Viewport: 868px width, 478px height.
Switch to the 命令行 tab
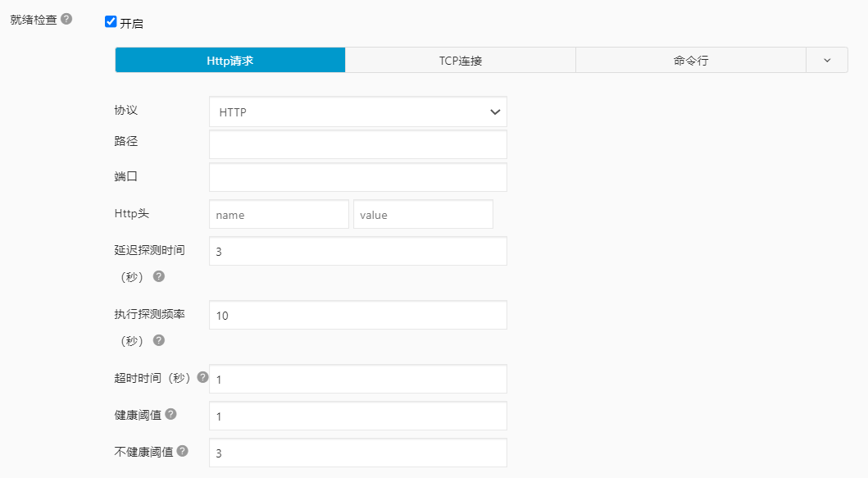[691, 61]
